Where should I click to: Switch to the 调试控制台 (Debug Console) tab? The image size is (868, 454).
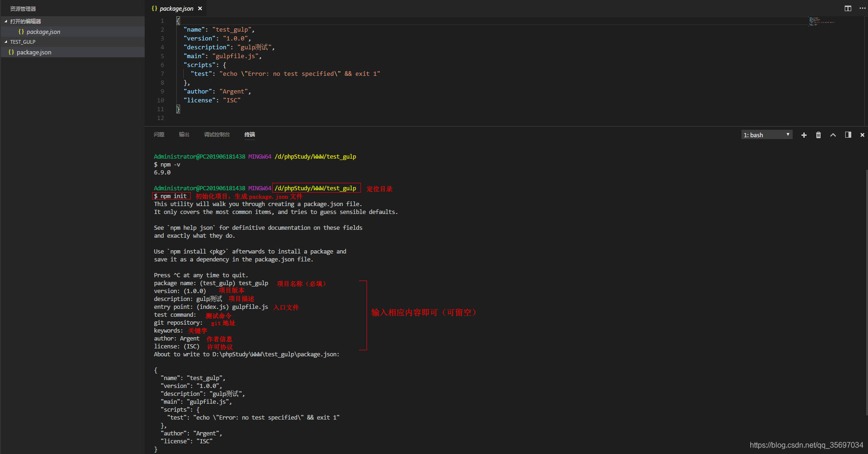click(x=217, y=134)
